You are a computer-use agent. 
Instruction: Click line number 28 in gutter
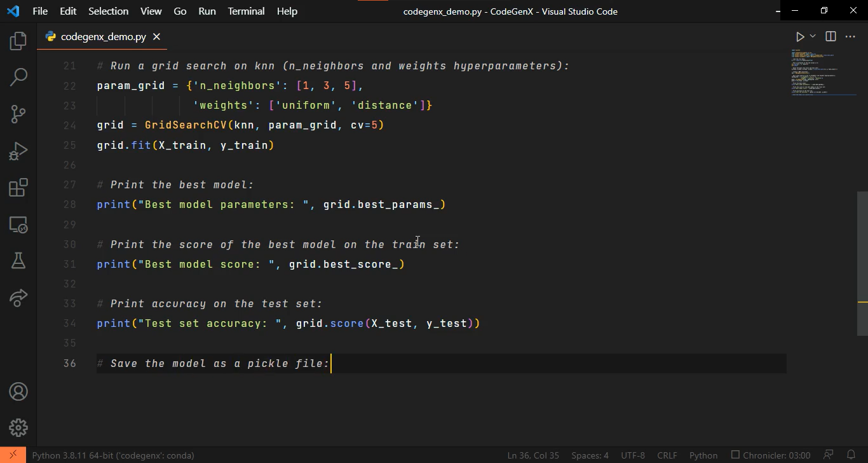pyautogui.click(x=69, y=205)
